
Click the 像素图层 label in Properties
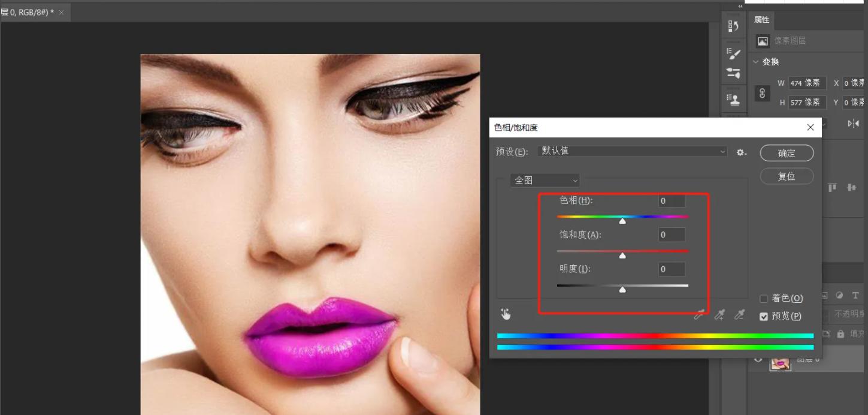(790, 41)
